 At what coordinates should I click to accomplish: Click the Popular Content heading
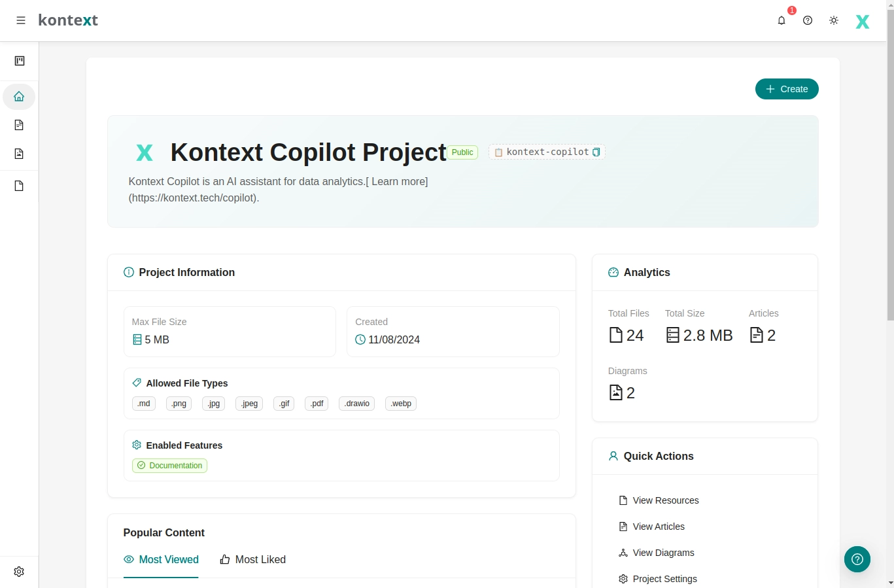(164, 532)
